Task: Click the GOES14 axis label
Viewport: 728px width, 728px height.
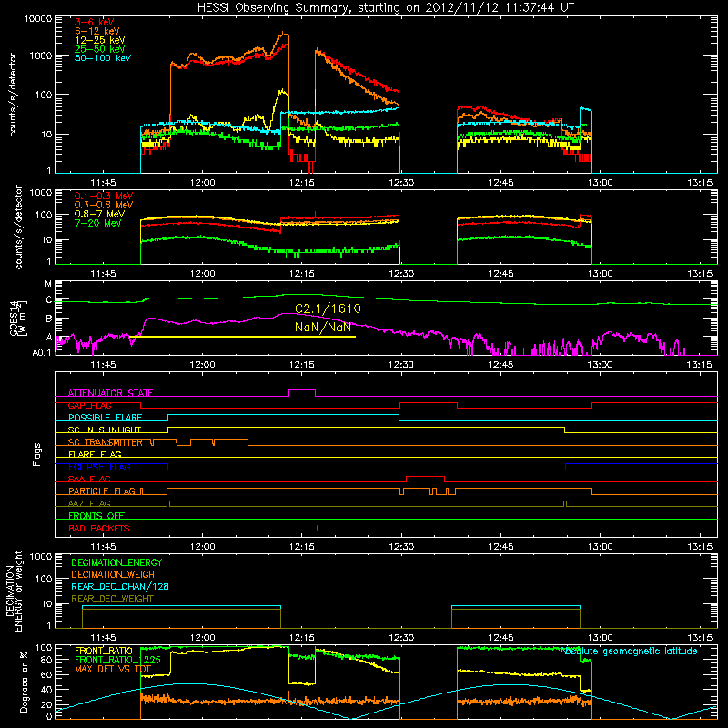Action: click(14, 318)
